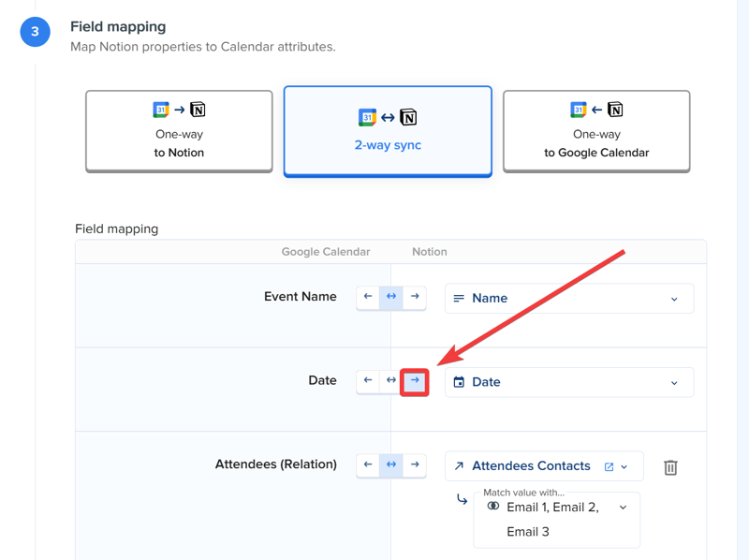Click the eye icon near Email 1
The image size is (749, 560).
pyautogui.click(x=493, y=505)
